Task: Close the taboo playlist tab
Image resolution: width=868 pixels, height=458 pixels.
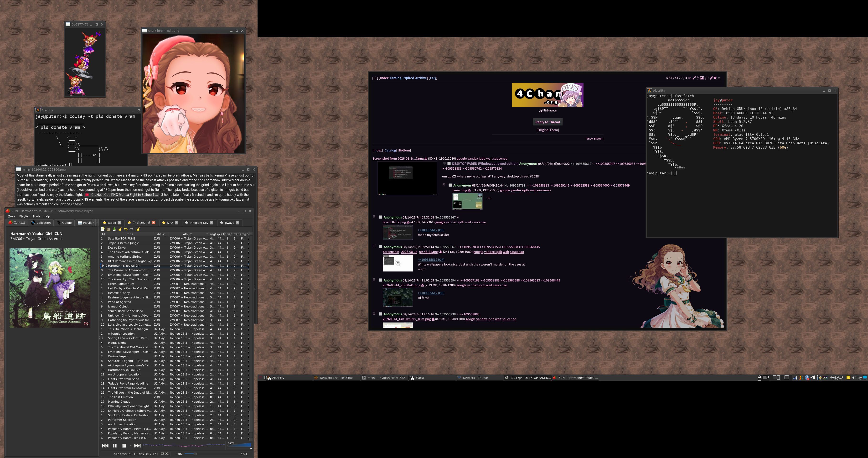Action: click(x=119, y=223)
